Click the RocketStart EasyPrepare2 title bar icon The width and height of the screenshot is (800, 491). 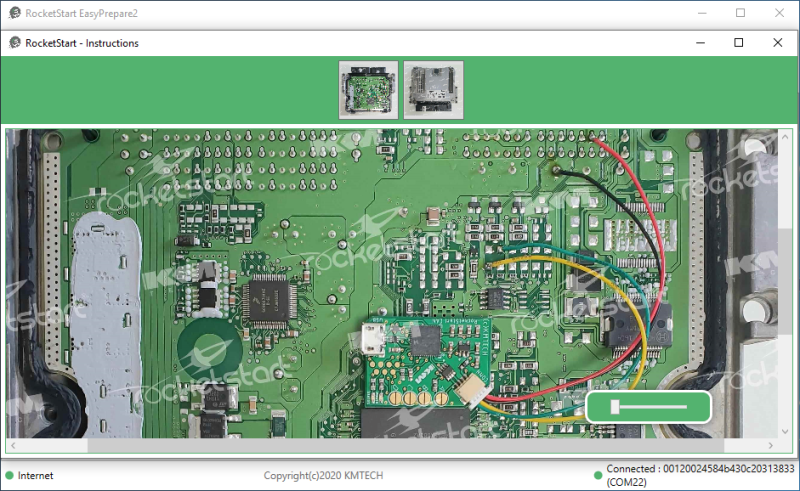14,13
